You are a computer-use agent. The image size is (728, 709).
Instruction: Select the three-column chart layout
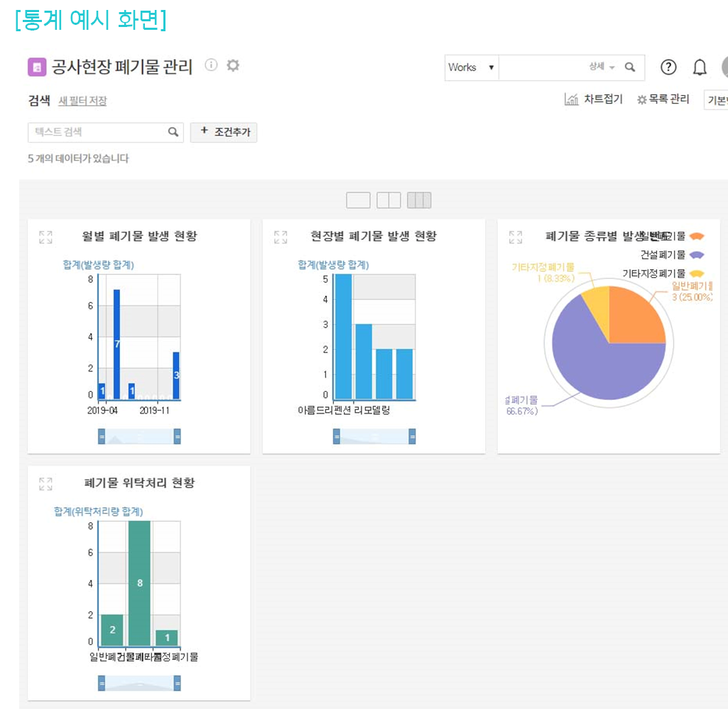point(419,200)
